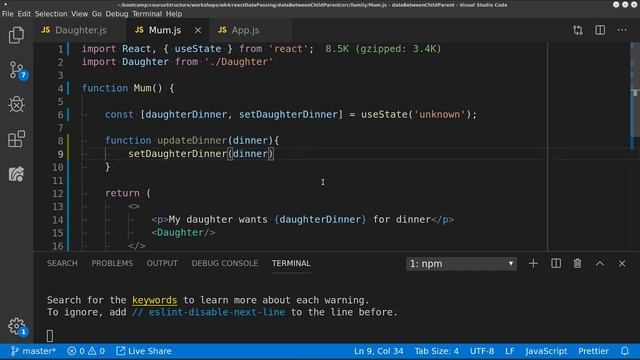
Task: Click the Mum function name on line 4
Action: [x=142, y=88]
